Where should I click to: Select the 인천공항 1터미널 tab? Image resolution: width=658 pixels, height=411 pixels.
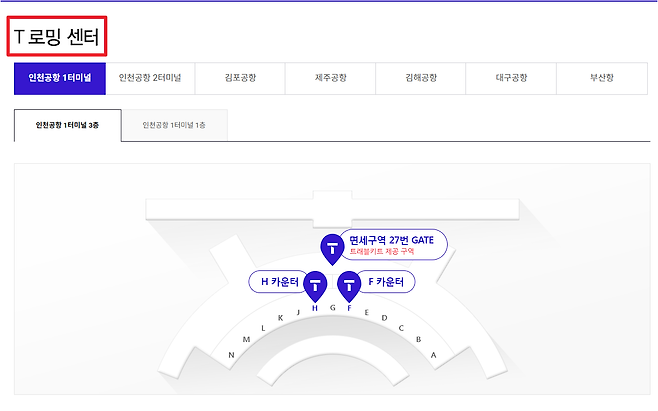tap(60, 79)
